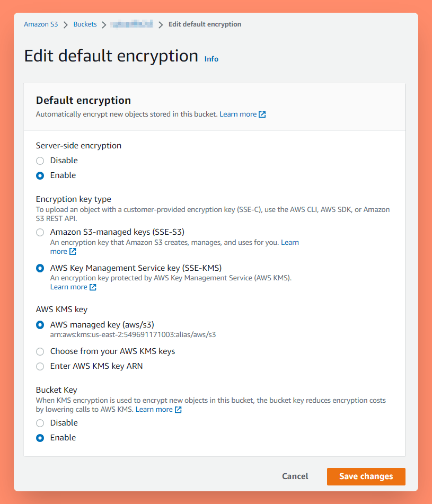Select AWS managed key (aws/s3) option

point(40,325)
